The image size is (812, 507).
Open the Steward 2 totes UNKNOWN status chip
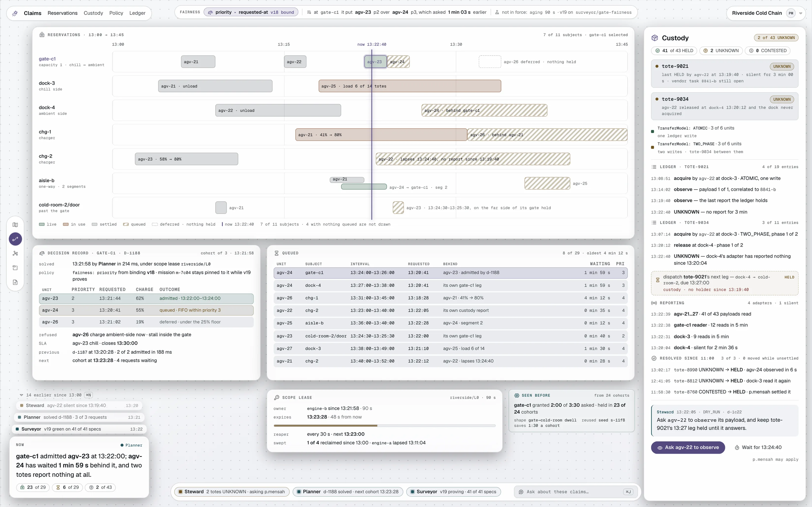[x=232, y=492]
